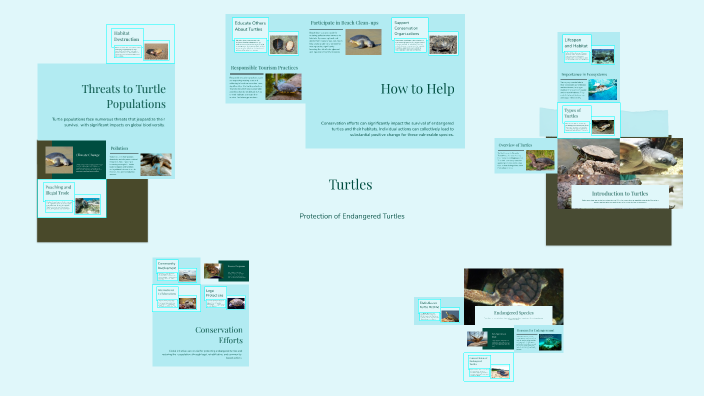Click the Types of Turtles thumbnail image
The image size is (704, 396).
coord(603,126)
